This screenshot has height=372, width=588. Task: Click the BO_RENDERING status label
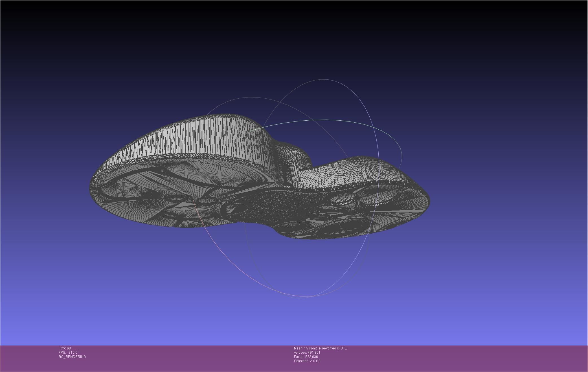[72, 357]
